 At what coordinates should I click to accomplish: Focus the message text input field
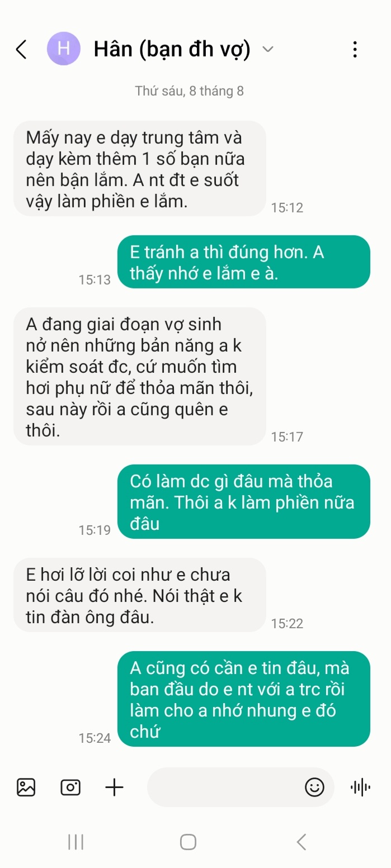(x=224, y=787)
